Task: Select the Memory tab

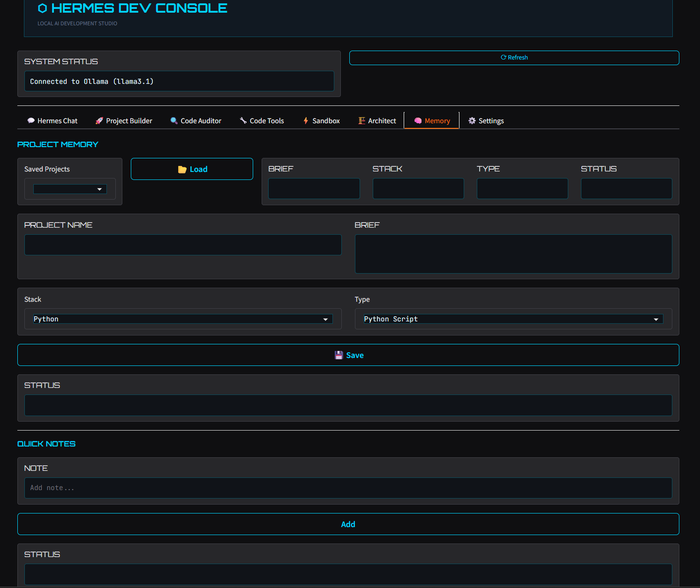Action: point(432,121)
